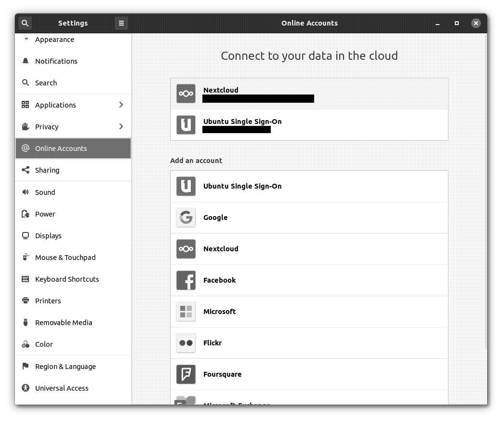504x423 pixels.
Task: Open the Notifications settings panel
Action: [x=73, y=61]
